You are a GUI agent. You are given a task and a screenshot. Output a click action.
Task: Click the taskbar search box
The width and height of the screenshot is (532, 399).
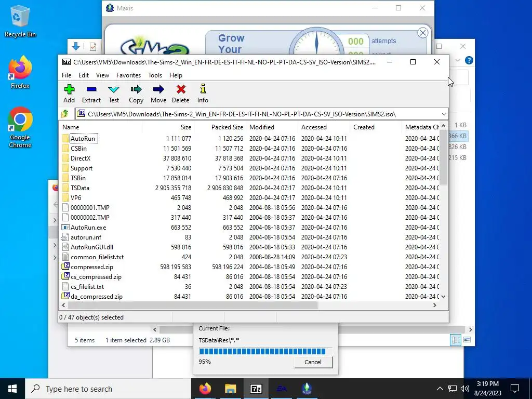108,389
